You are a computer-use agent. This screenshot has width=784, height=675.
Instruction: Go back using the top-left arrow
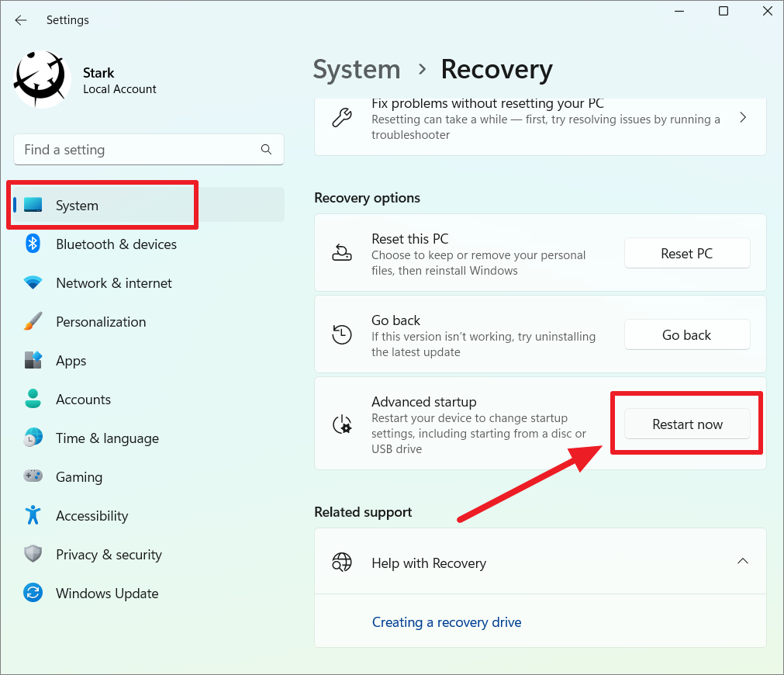coord(21,20)
